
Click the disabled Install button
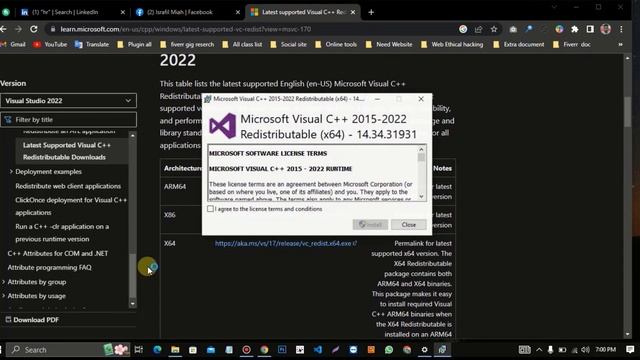click(370, 224)
